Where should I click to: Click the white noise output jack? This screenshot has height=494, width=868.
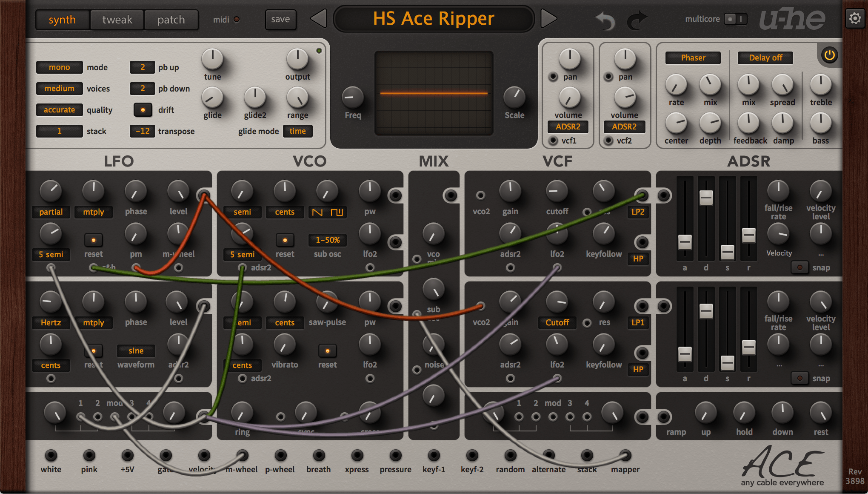(x=51, y=455)
